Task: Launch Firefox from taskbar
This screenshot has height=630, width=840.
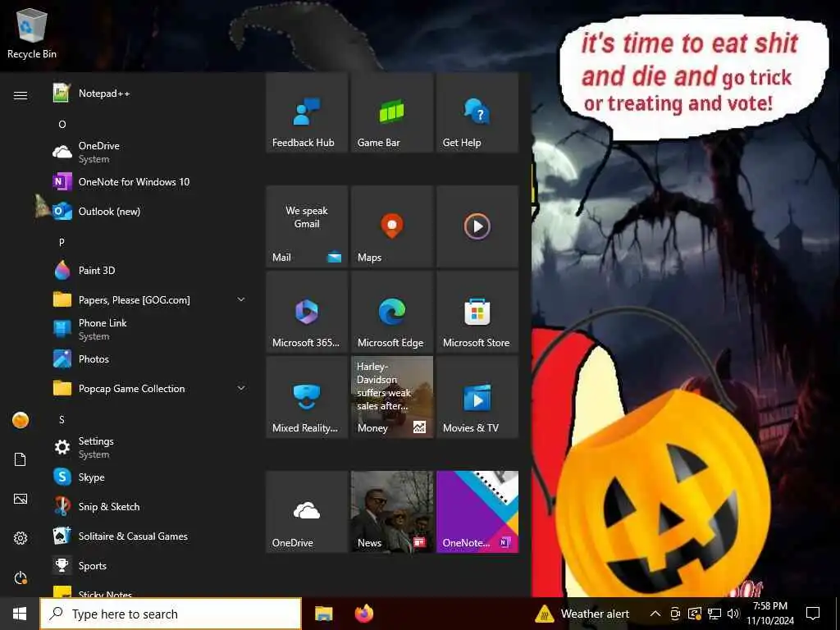Action: tap(364, 614)
